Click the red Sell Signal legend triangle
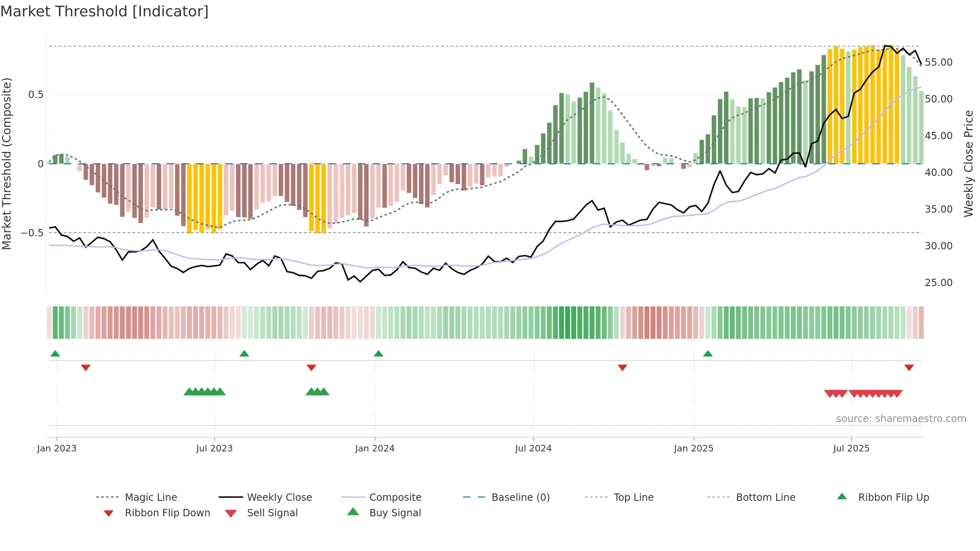Image resolution: width=980 pixels, height=551 pixels. tap(231, 513)
